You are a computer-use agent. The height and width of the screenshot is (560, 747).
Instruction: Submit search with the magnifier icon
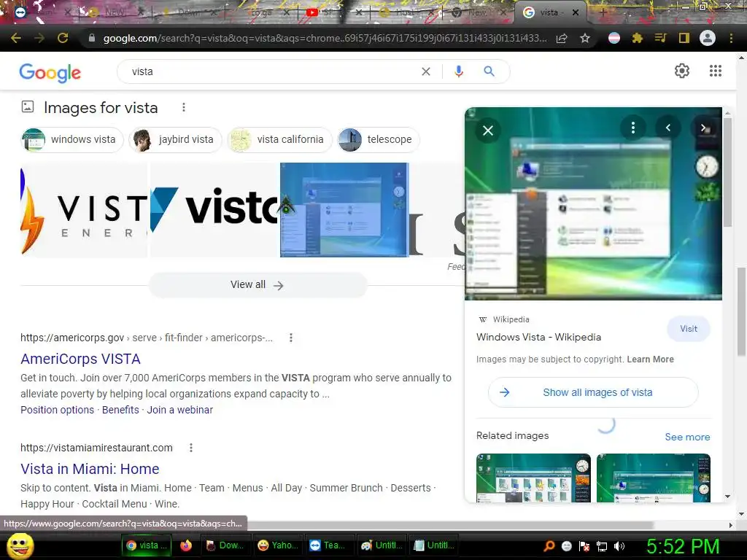[489, 71]
